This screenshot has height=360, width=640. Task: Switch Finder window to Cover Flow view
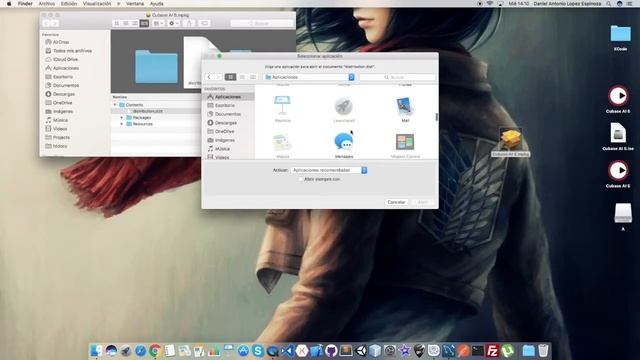144,23
